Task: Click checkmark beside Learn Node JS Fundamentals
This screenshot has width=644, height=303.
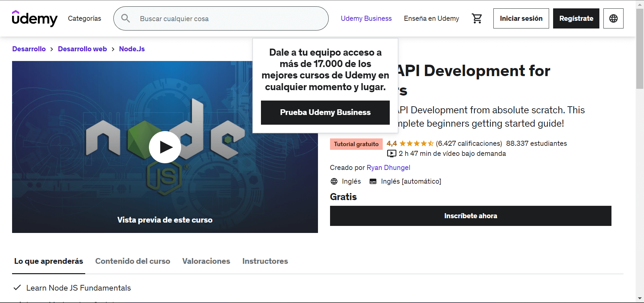Action: click(17, 288)
